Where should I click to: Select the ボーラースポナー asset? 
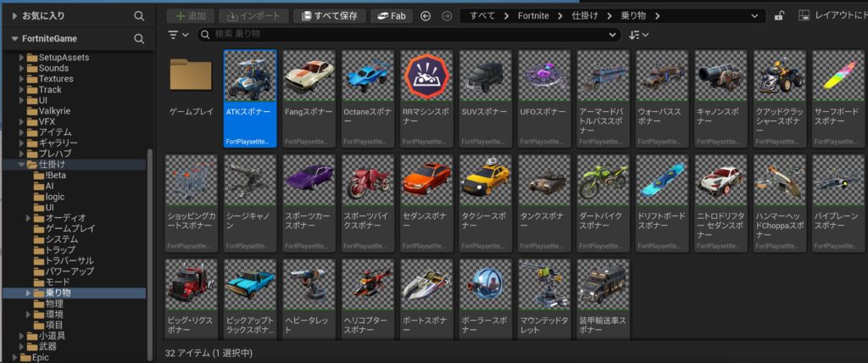(486, 299)
